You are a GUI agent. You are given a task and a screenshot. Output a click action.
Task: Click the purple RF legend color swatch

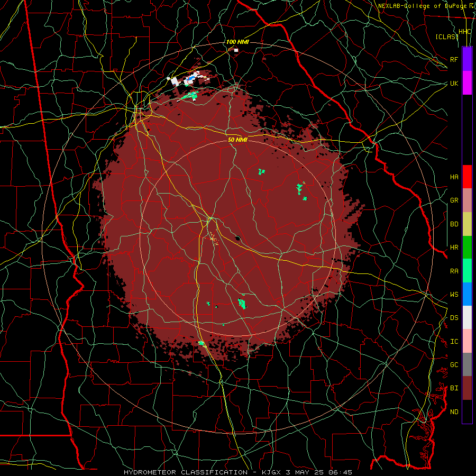467,59
